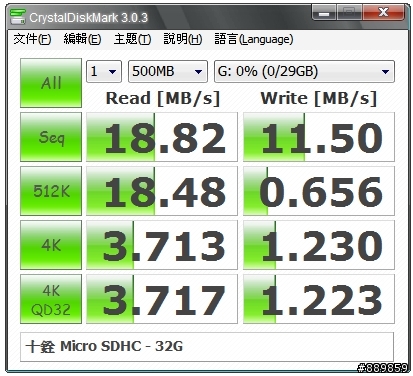413x376 pixels.
Task: Open the 說明(H) menu
Action: point(183,39)
